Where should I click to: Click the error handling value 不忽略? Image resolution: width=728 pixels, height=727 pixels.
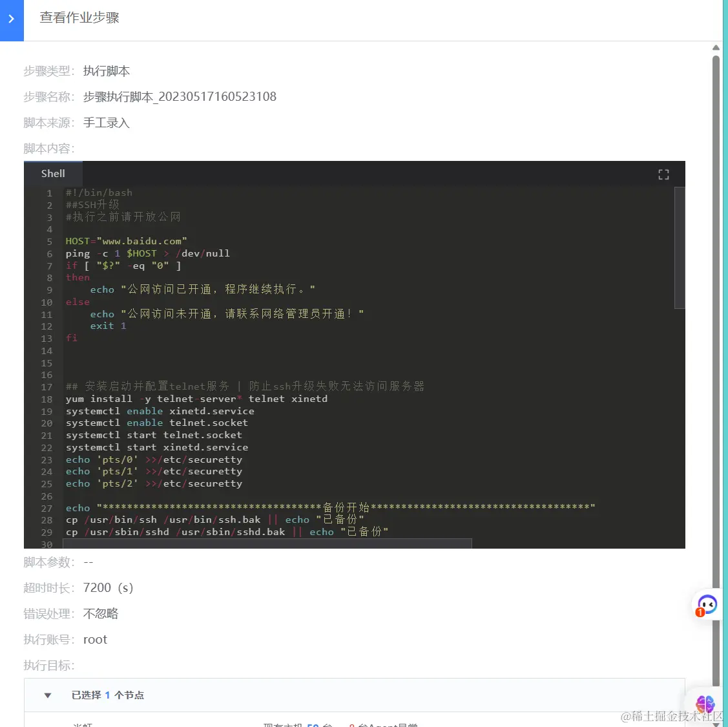pos(101,614)
